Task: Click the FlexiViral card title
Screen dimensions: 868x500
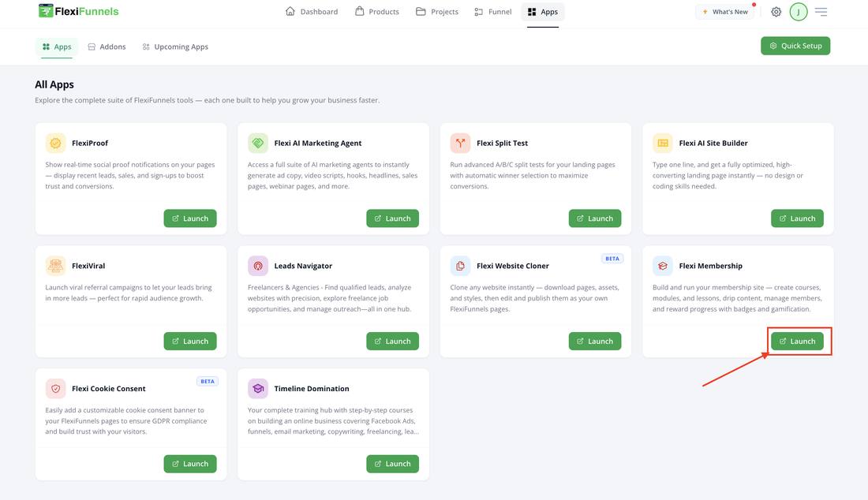Action: 88,266
